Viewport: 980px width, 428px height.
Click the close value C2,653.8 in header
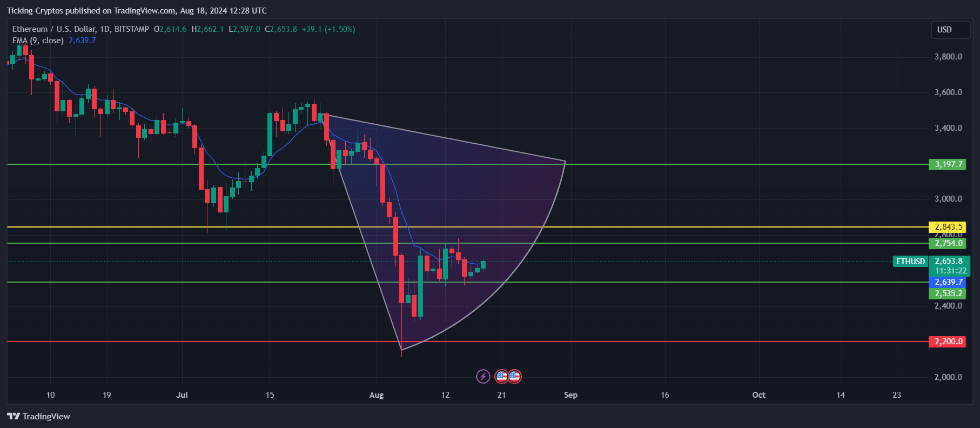(281, 29)
